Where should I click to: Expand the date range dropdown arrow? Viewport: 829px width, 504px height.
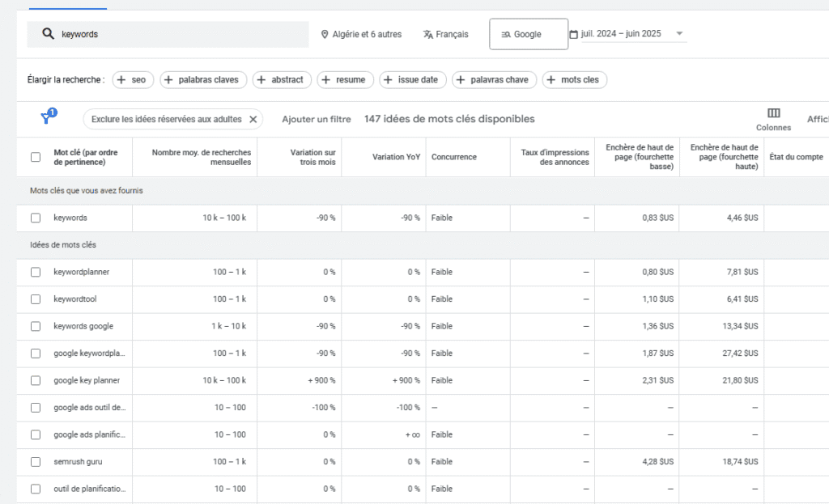tap(679, 34)
